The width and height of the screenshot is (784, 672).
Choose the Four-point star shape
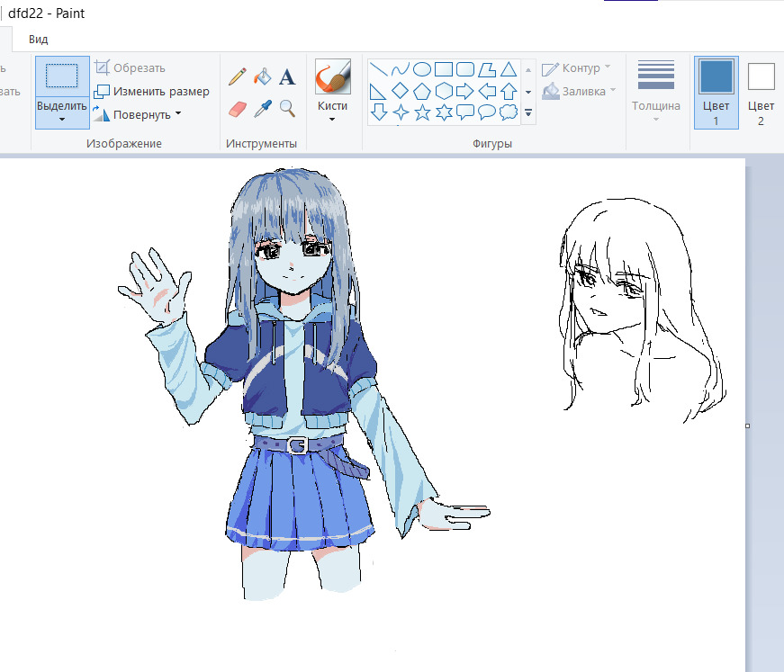pyautogui.click(x=401, y=112)
